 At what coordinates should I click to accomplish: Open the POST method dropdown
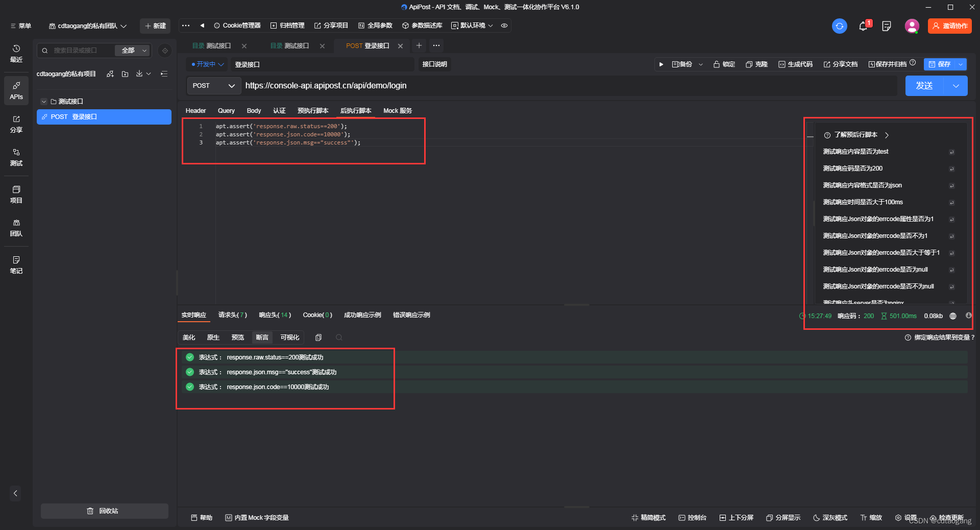pos(214,86)
